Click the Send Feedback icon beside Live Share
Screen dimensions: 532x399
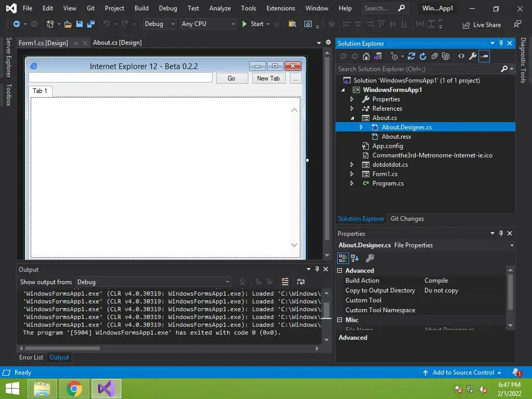[x=517, y=24]
